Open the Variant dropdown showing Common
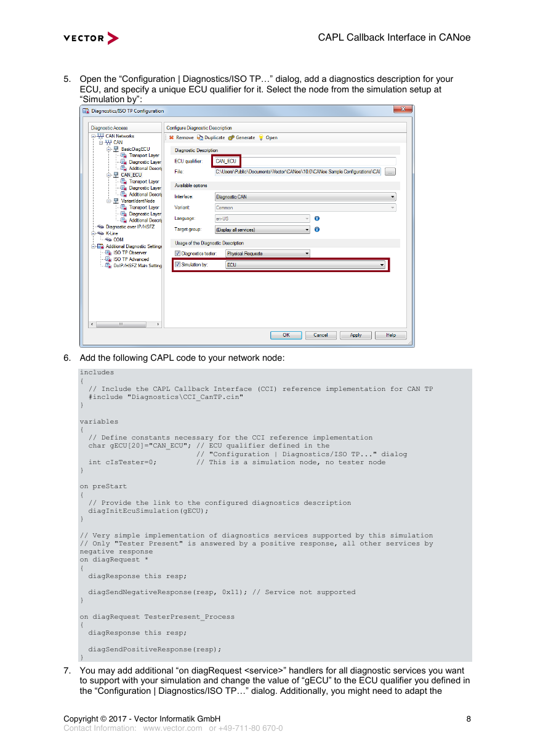 (x=305, y=208)
